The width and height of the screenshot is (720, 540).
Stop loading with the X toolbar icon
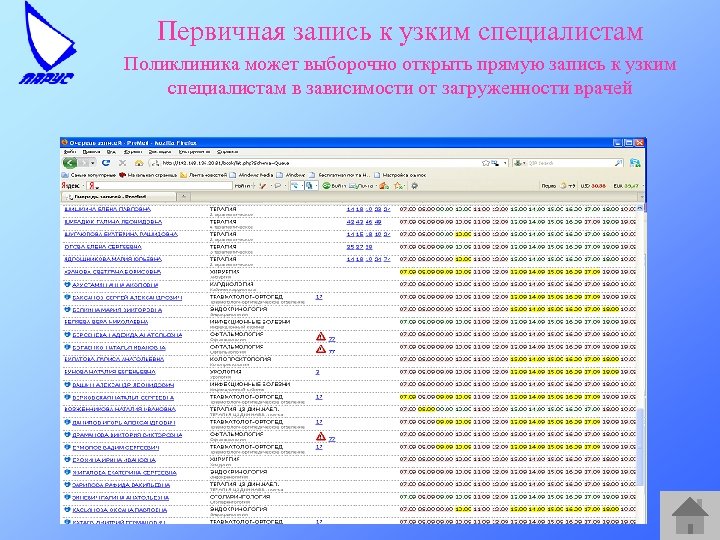(x=122, y=163)
